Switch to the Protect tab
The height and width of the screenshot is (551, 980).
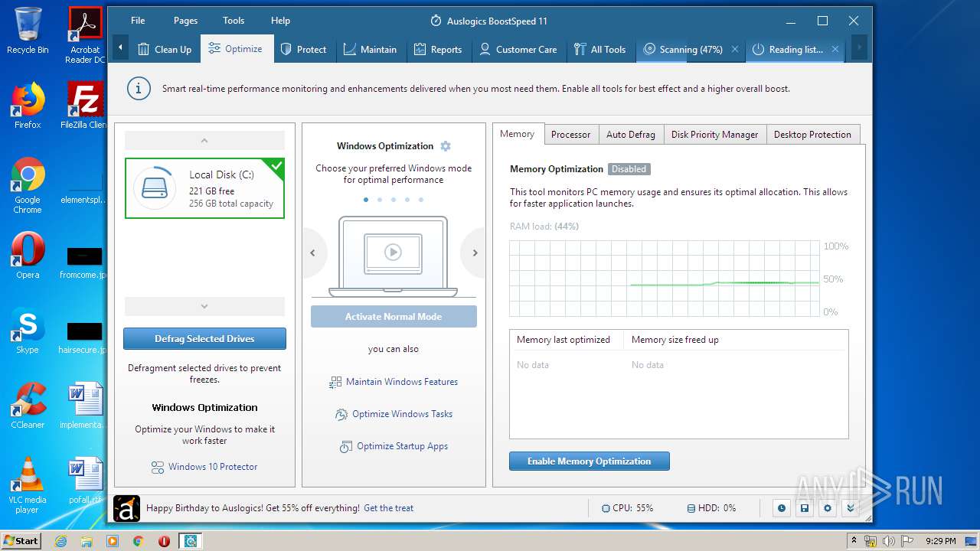pyautogui.click(x=303, y=49)
